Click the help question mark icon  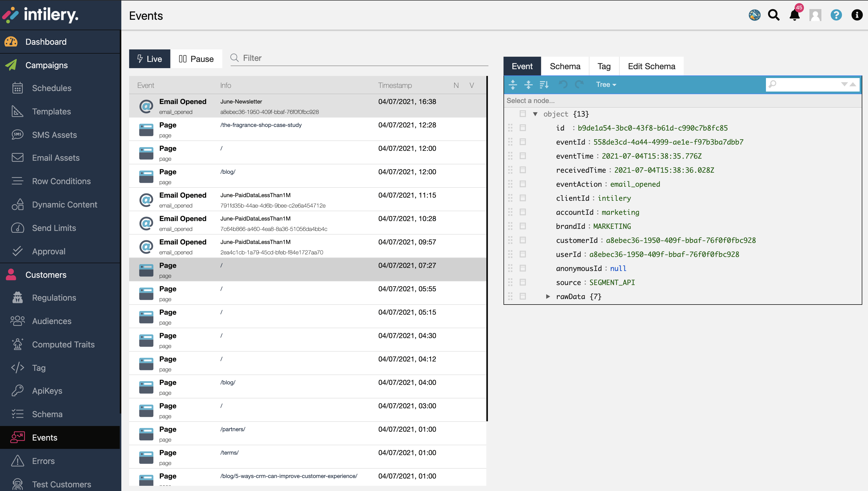836,15
